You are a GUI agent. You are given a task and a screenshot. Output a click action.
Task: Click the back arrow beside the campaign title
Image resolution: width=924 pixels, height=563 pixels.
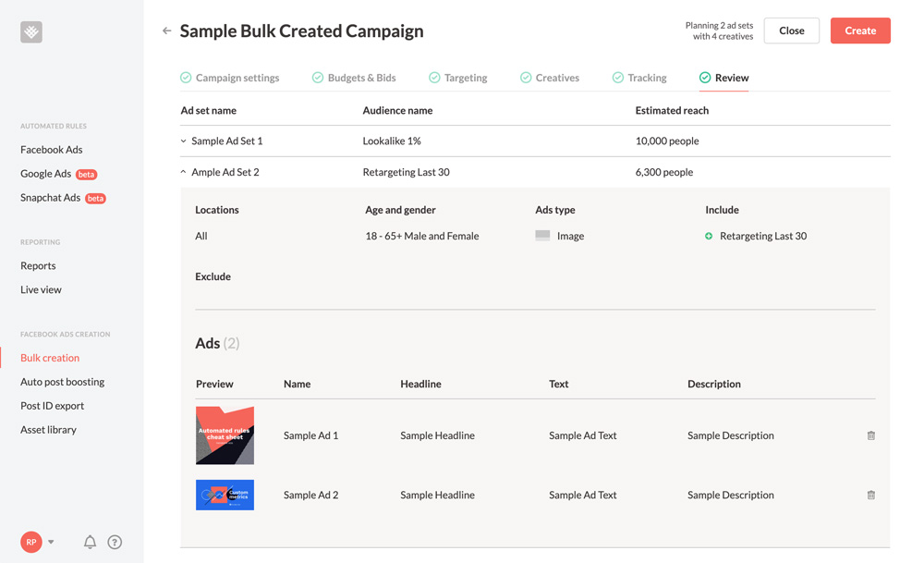click(x=166, y=31)
